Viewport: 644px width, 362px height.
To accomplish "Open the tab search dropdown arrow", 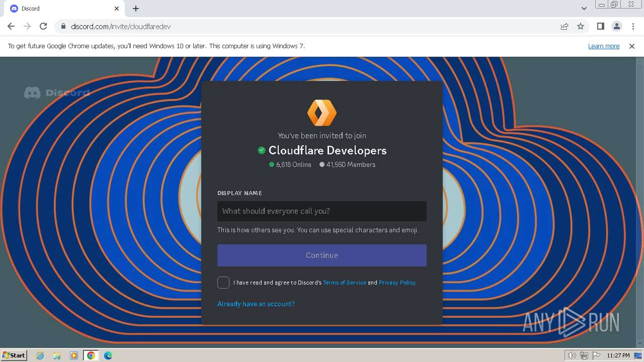I will (584, 8).
